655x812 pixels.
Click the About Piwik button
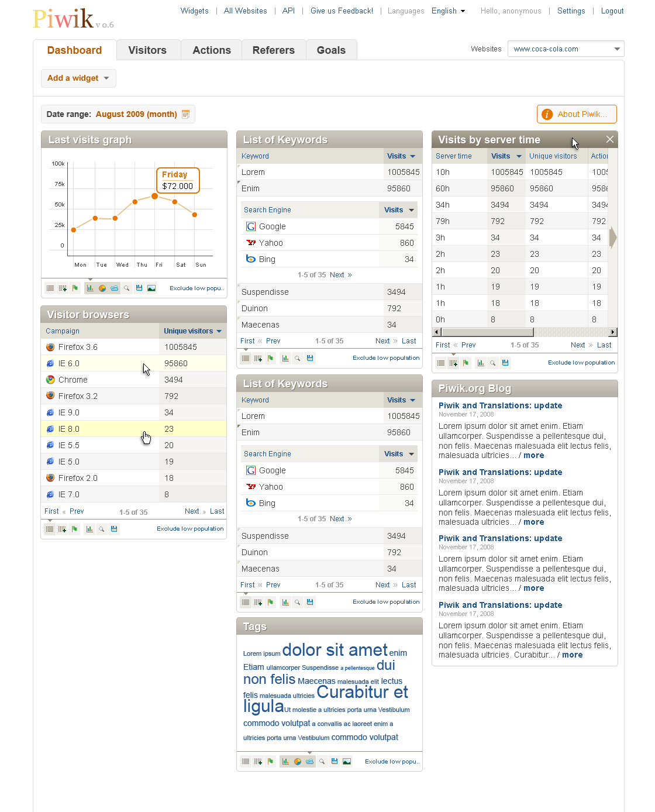point(577,115)
